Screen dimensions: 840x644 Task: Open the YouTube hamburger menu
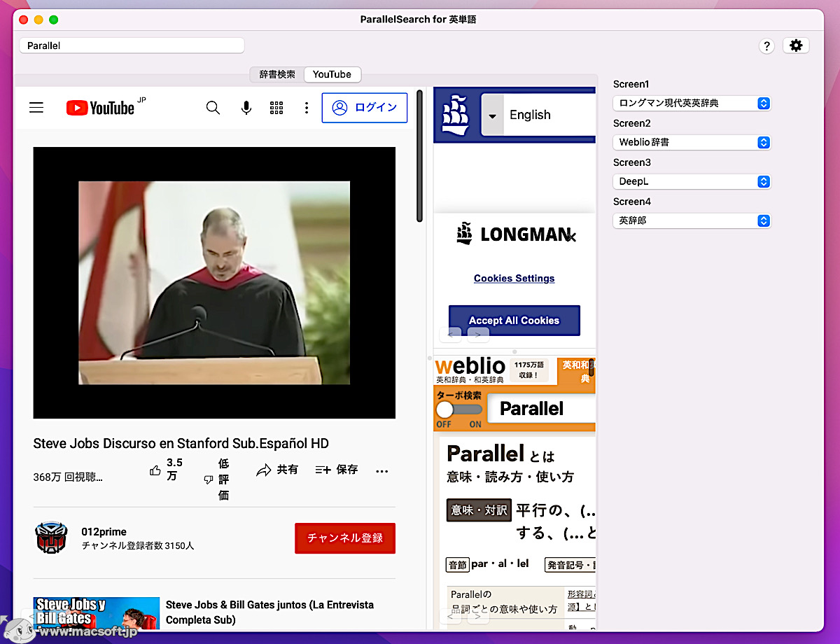[x=36, y=108]
